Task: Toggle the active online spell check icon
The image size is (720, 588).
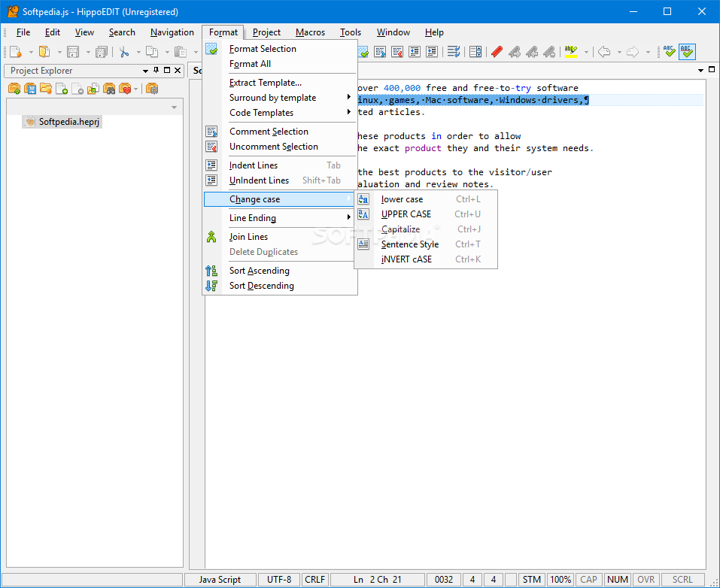Action: tap(687, 51)
